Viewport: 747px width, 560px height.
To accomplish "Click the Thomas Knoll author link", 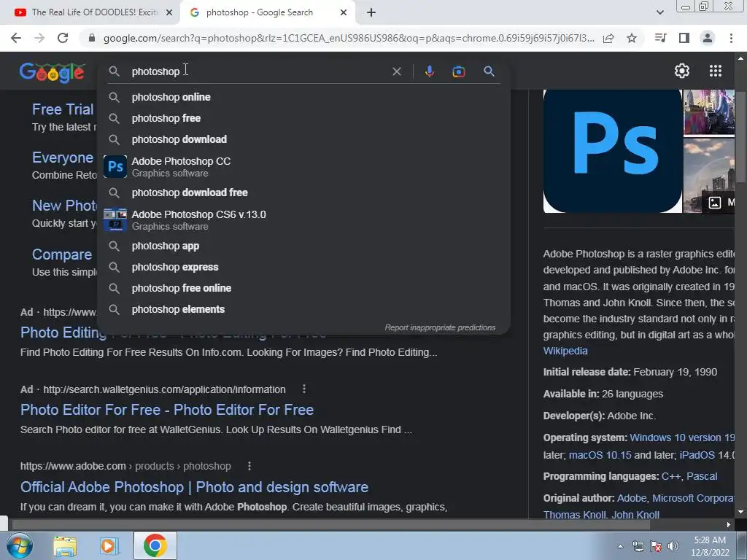I will [575, 515].
